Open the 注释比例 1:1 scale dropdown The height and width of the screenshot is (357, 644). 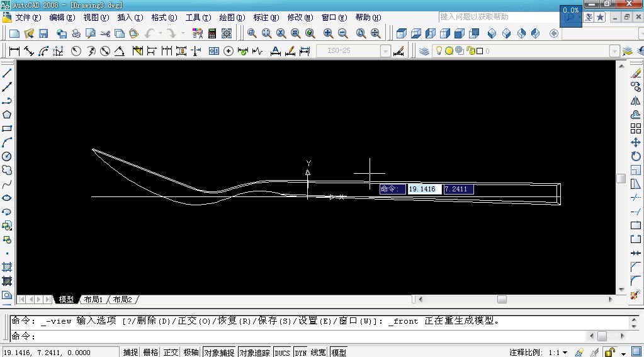click(x=565, y=353)
